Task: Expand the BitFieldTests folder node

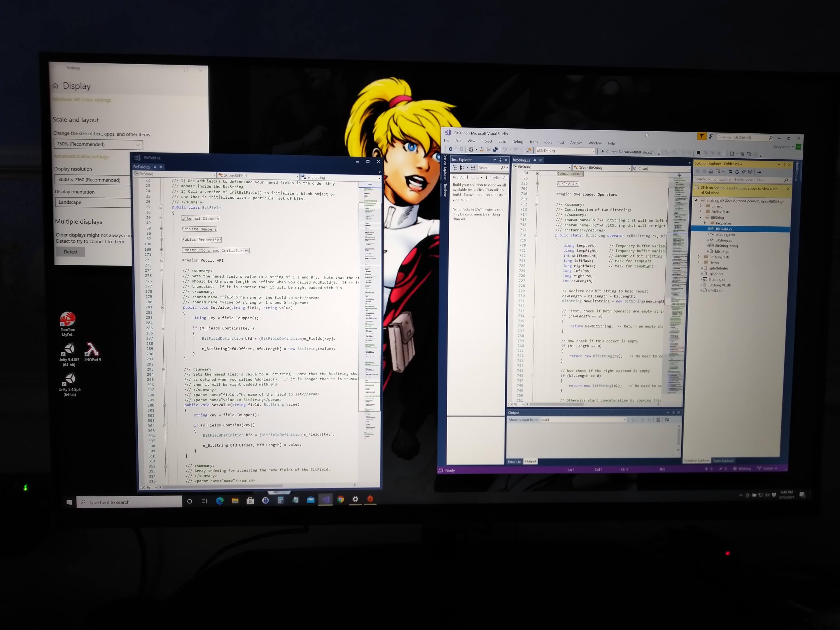Action: (x=701, y=212)
